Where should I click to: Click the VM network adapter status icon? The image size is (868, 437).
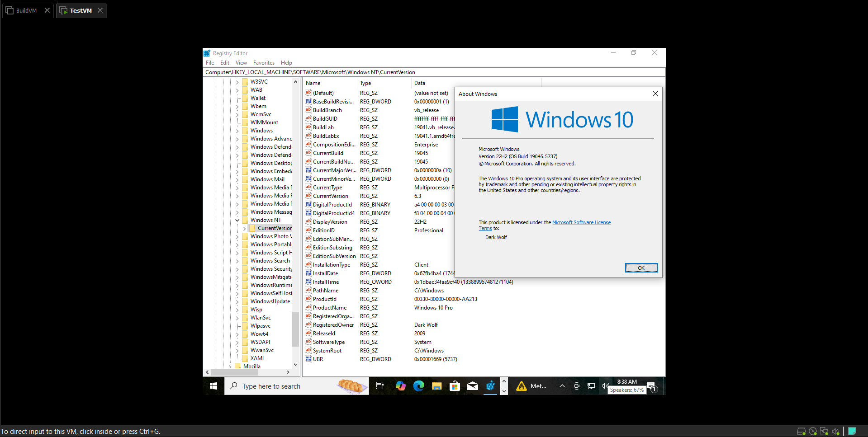coord(824,432)
